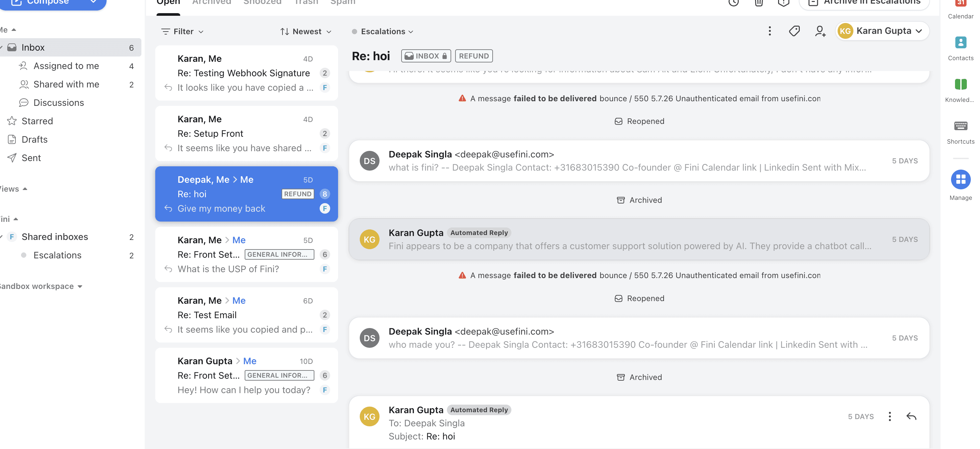
Task: Open the Re: Setup Front conversation
Action: 247,133
